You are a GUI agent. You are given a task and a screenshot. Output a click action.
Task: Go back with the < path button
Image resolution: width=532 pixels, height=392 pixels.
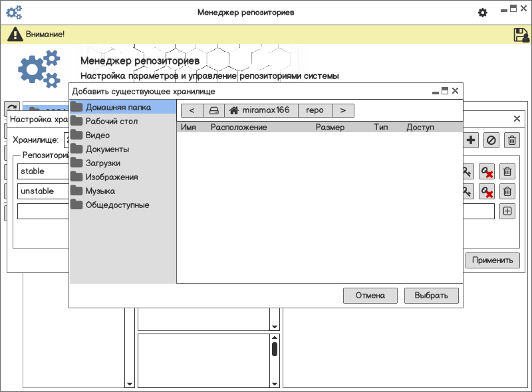pyautogui.click(x=192, y=110)
